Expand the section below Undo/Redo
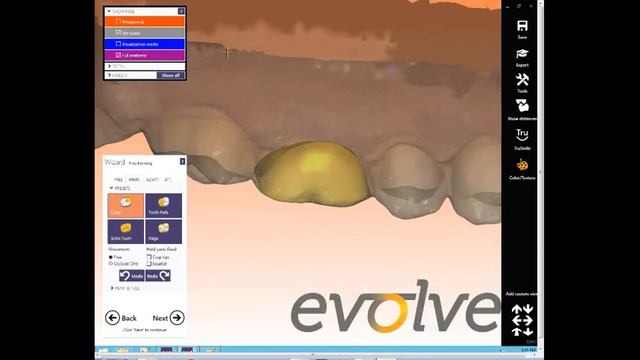Viewport: 640px width, 360px height. 125,288
